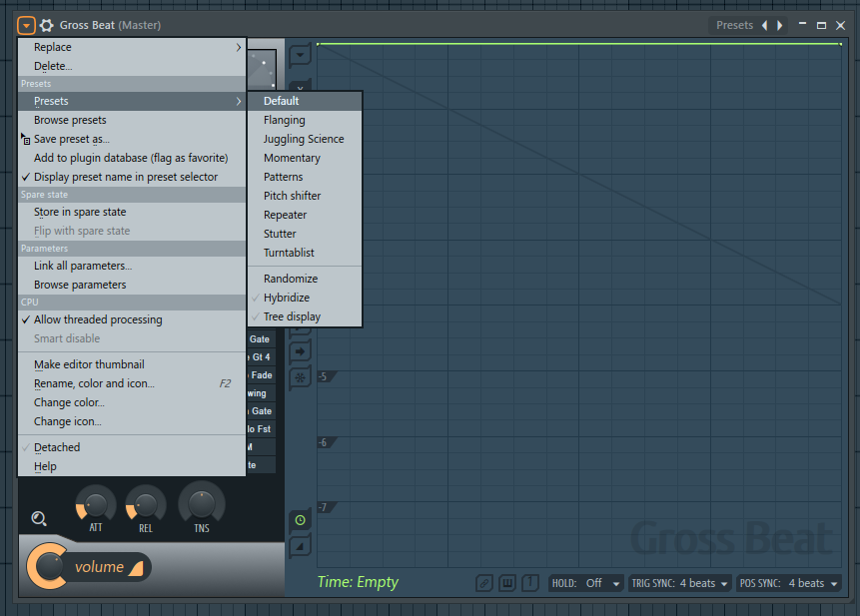Viewport: 860px width, 616px height.
Task: Click the right-arrow envelope button
Action: coord(300,351)
